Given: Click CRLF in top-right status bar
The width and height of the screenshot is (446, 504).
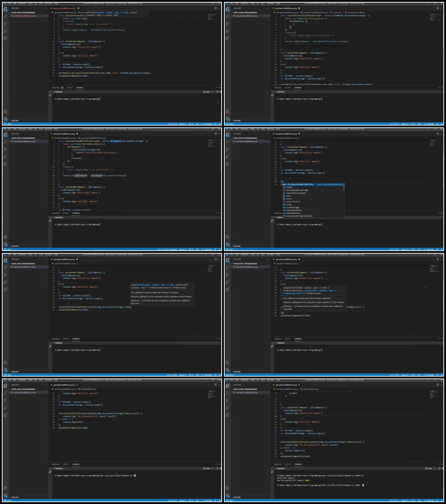Looking at the screenshot, I should click(x=419, y=124).
